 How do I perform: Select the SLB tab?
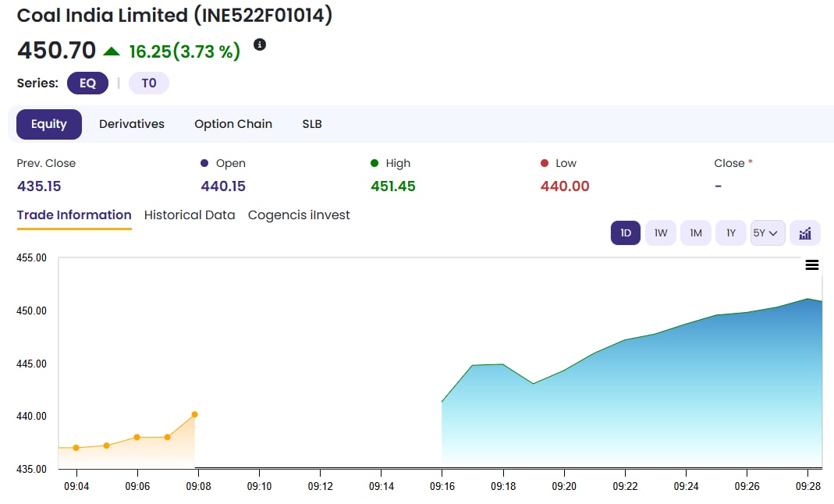coord(312,124)
